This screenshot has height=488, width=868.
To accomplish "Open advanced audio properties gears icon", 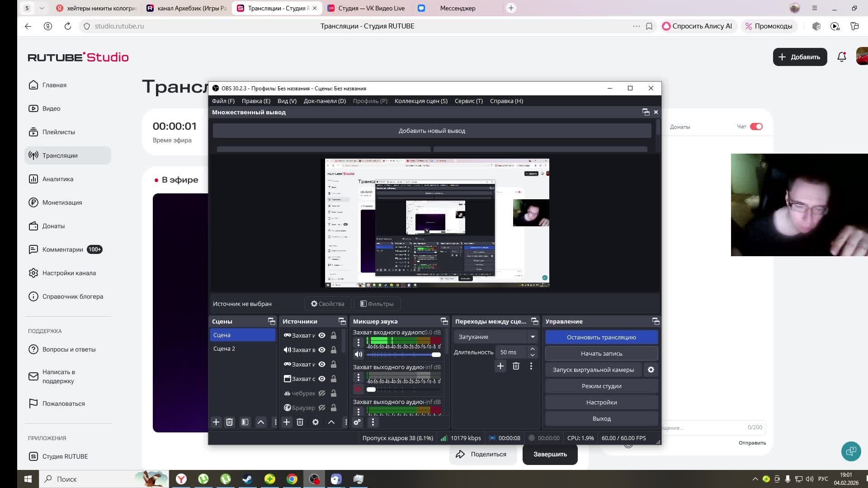I will pos(357,422).
